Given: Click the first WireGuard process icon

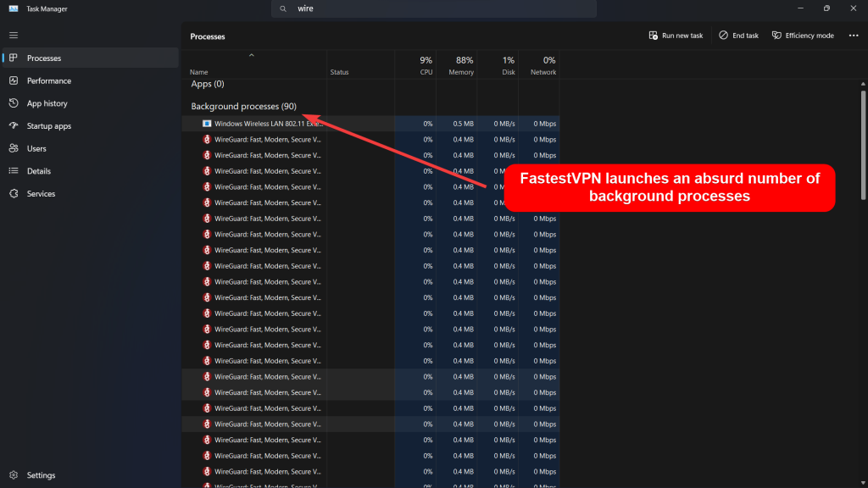Looking at the screenshot, I should click(x=207, y=139).
